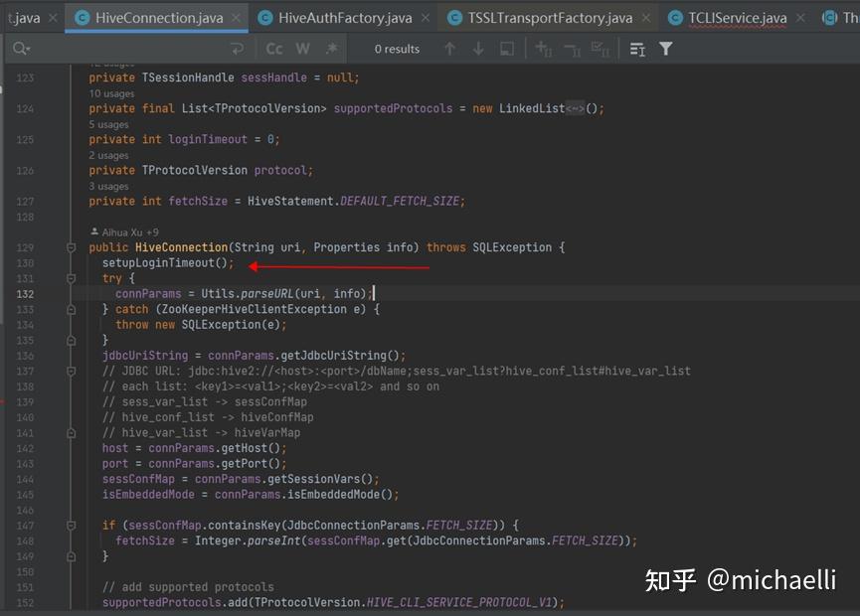
Task: Click the magnifier search icon
Action: pyautogui.click(x=20, y=48)
